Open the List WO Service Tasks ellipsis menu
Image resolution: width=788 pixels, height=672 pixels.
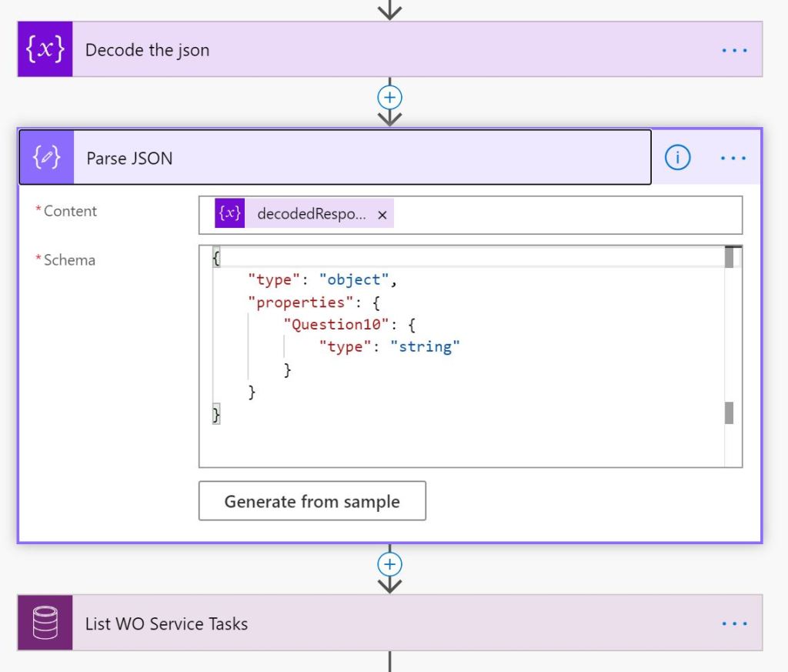click(x=733, y=623)
